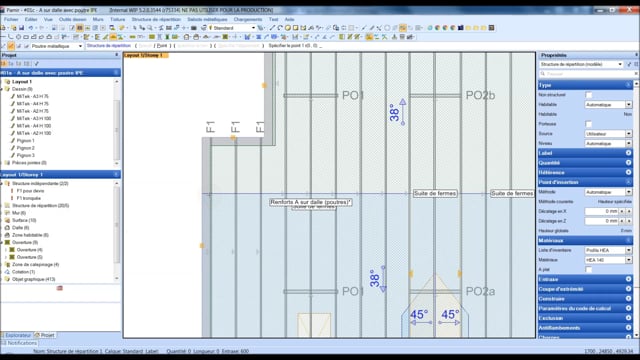Open the Chargements menu
640x360 pixels.
click(x=248, y=19)
